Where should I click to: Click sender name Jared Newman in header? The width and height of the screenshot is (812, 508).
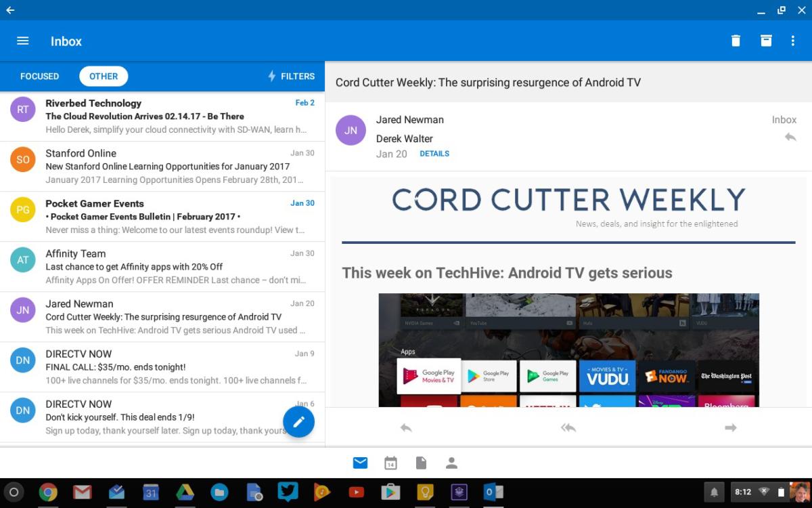410,120
